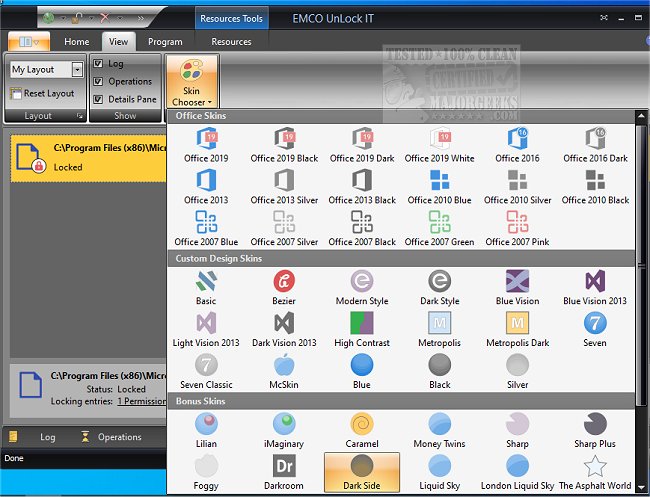The width and height of the screenshot is (650, 497).
Task: Switch to the Home ribbon tab
Action: pos(77,41)
